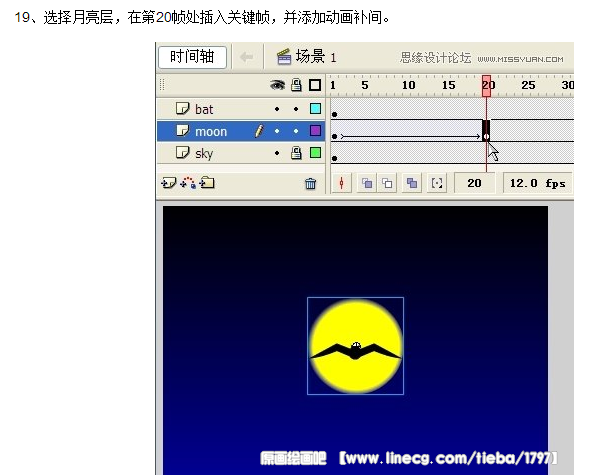Click the cyan outline color swatch on the bat layer
This screenshot has width=591, height=475.
click(315, 109)
